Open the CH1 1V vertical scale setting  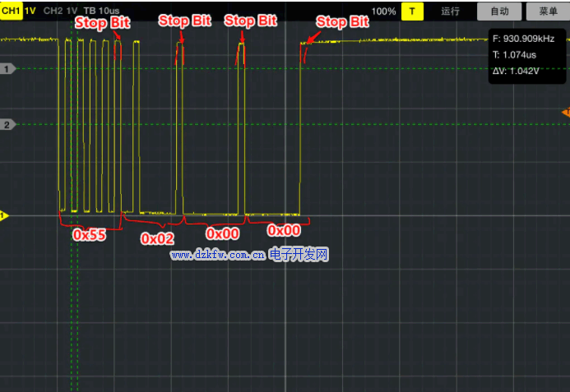coord(30,12)
